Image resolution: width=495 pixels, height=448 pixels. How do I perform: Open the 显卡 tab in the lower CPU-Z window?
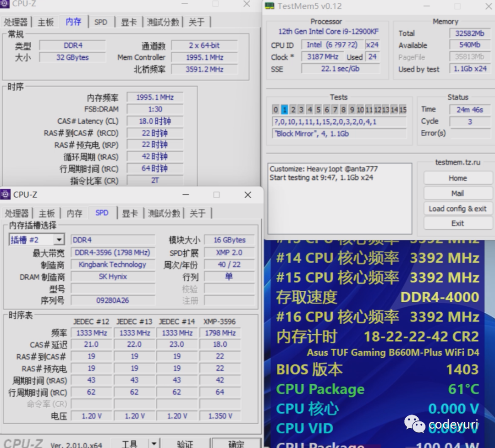click(130, 213)
